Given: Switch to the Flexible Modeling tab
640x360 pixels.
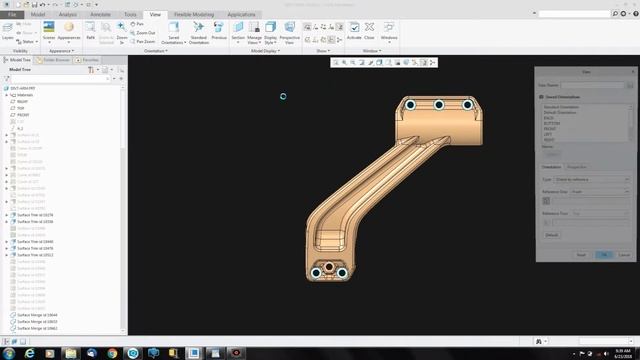Looking at the screenshot, I should click(194, 14).
